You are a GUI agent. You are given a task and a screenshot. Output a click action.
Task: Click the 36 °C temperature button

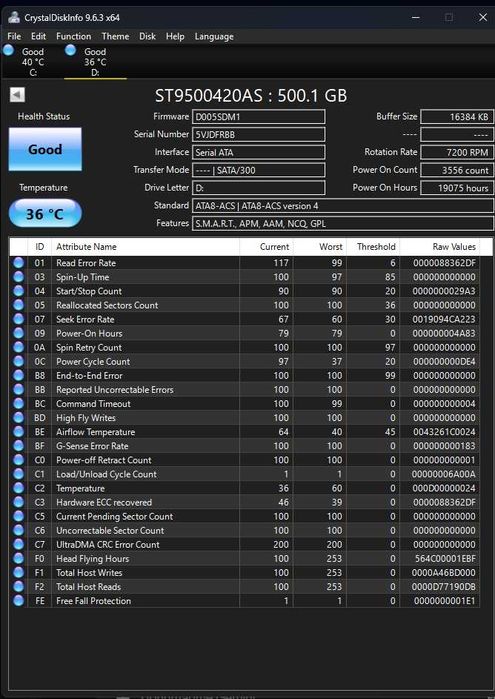(45, 214)
